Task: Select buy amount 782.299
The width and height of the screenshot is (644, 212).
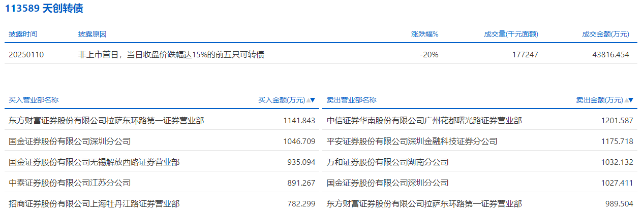Action: click(301, 204)
